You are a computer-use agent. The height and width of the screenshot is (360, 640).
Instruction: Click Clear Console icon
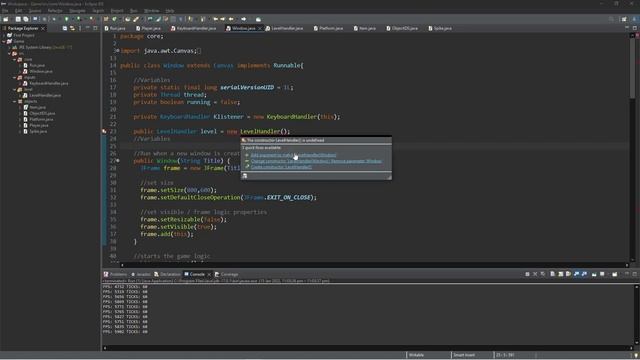[x=553, y=274]
